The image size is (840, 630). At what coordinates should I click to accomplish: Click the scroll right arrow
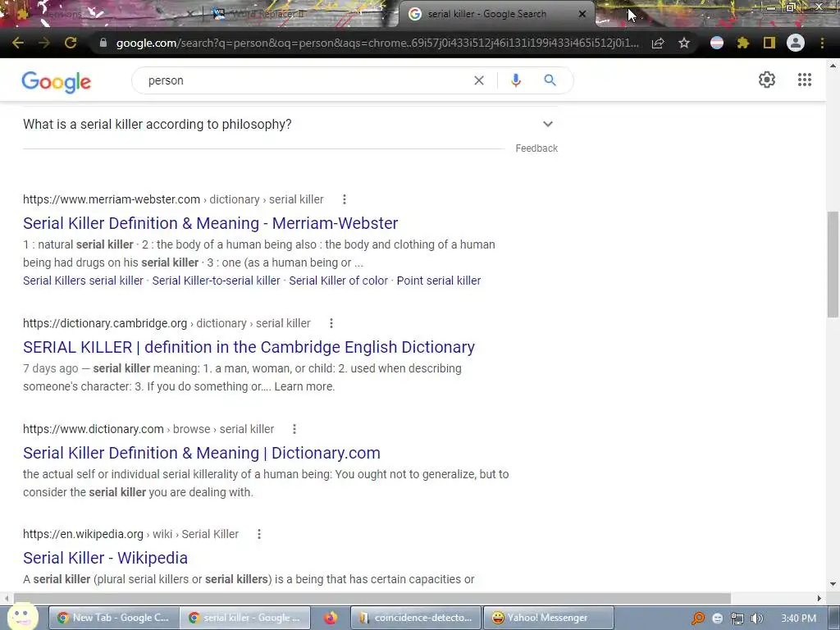tap(819, 598)
